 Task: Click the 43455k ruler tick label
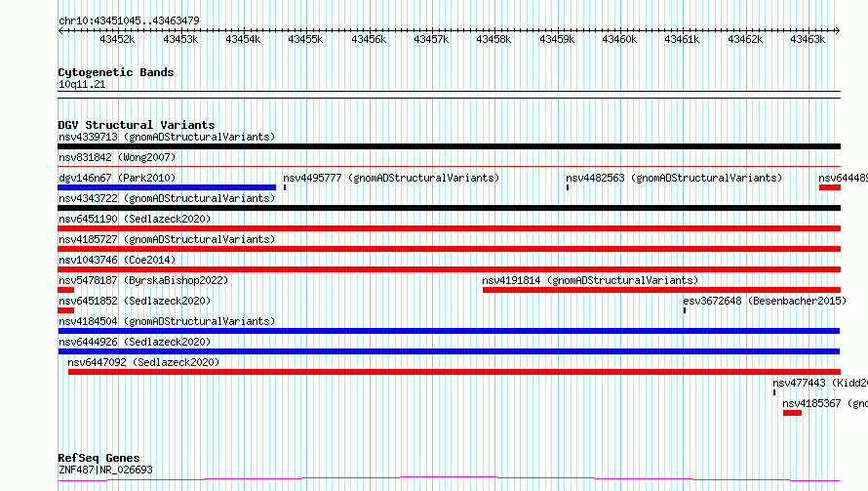[305, 39]
